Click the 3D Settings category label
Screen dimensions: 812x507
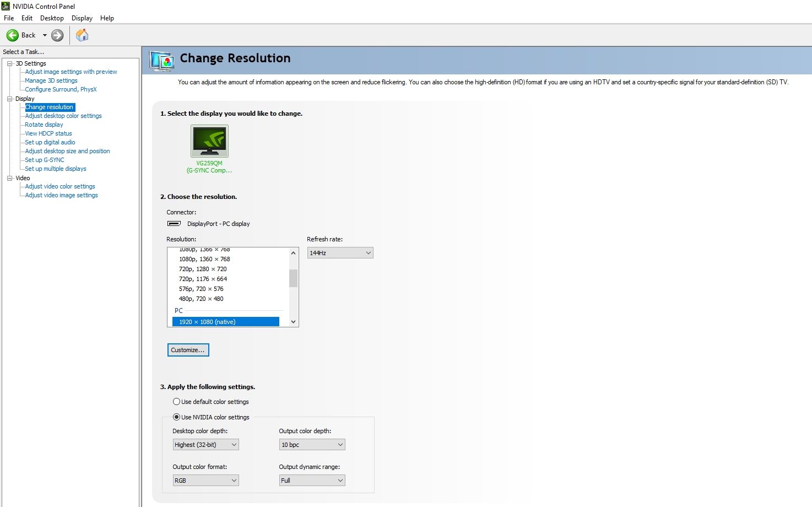[x=31, y=63]
